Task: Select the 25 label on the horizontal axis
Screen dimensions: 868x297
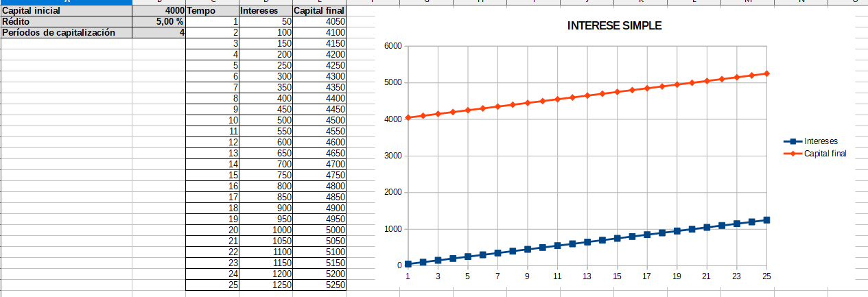Action: click(x=766, y=276)
